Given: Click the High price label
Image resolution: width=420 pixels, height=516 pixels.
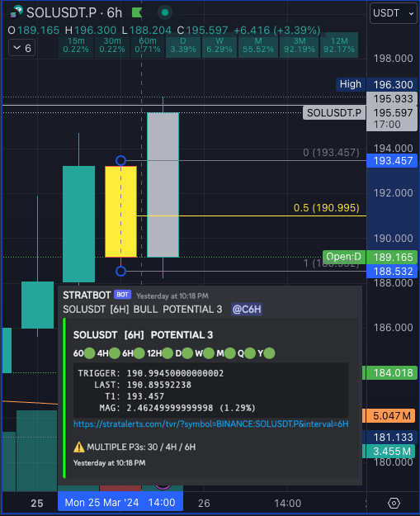Looking at the screenshot, I should point(351,84).
